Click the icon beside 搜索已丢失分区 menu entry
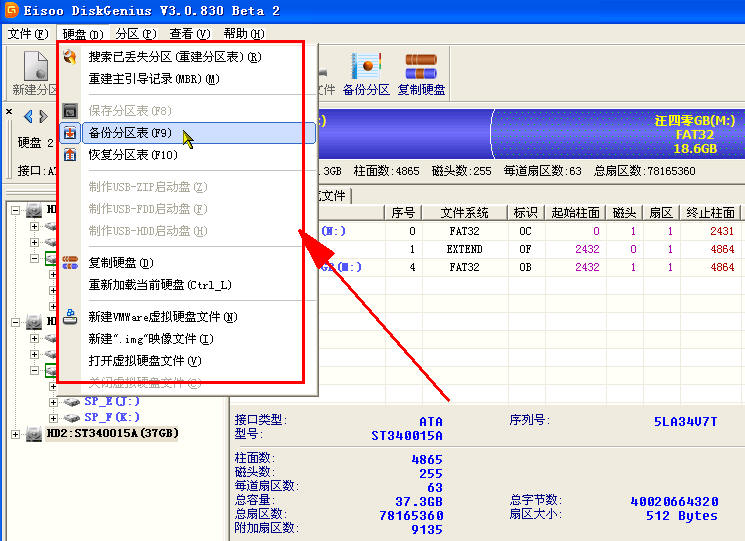 coord(70,57)
